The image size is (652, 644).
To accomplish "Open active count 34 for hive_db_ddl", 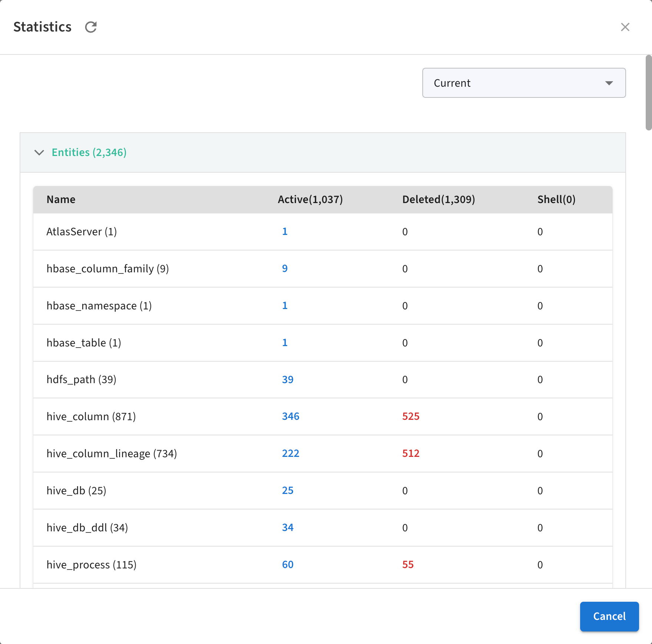I will (287, 528).
